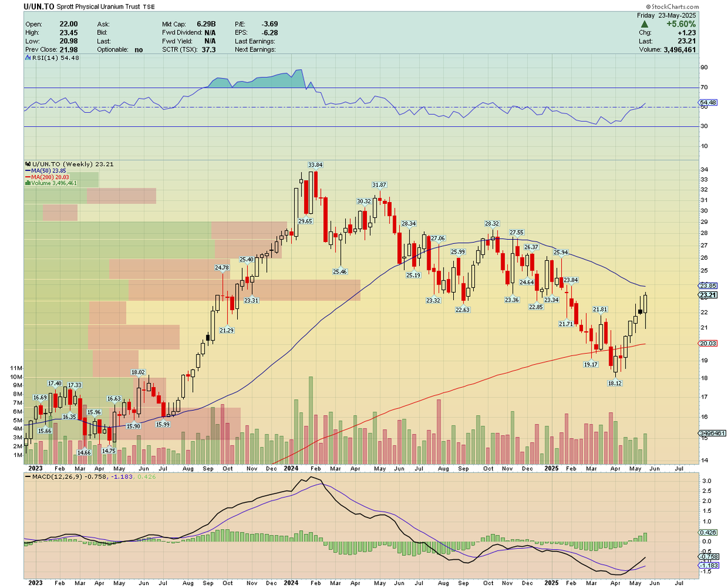Screen dimensions: 728x588
Task: Click the "21.29" price label
Action: [227, 329]
